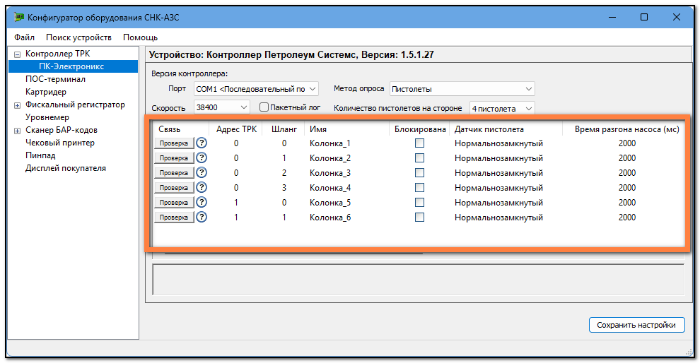
Task: Click the Адрес ТРК column header
Action: point(236,129)
